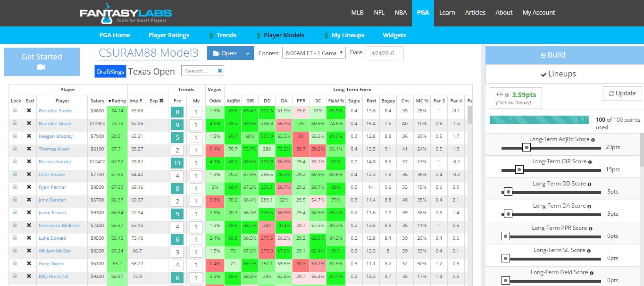Image resolution: width=644 pixels, height=286 pixels.
Task: Sort by the Field % column header
Action: [x=336, y=101]
